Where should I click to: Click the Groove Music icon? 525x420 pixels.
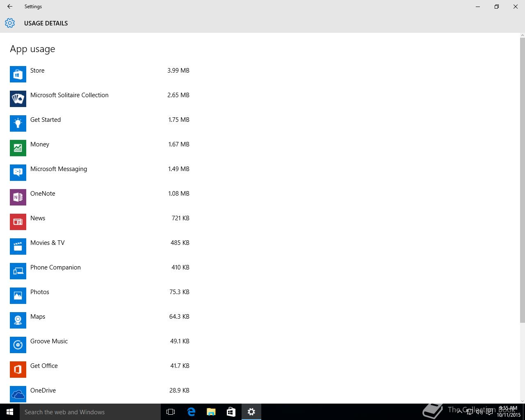point(18,345)
